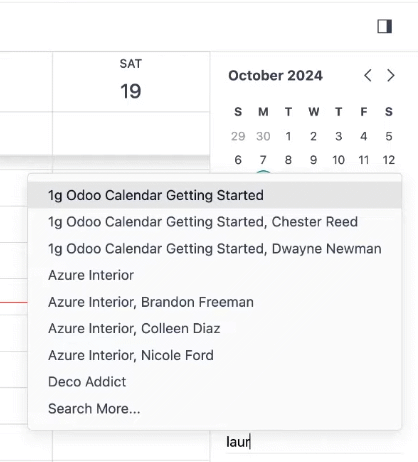Select Deco Addict from the list
The width and height of the screenshot is (418, 462).
(x=215, y=382)
